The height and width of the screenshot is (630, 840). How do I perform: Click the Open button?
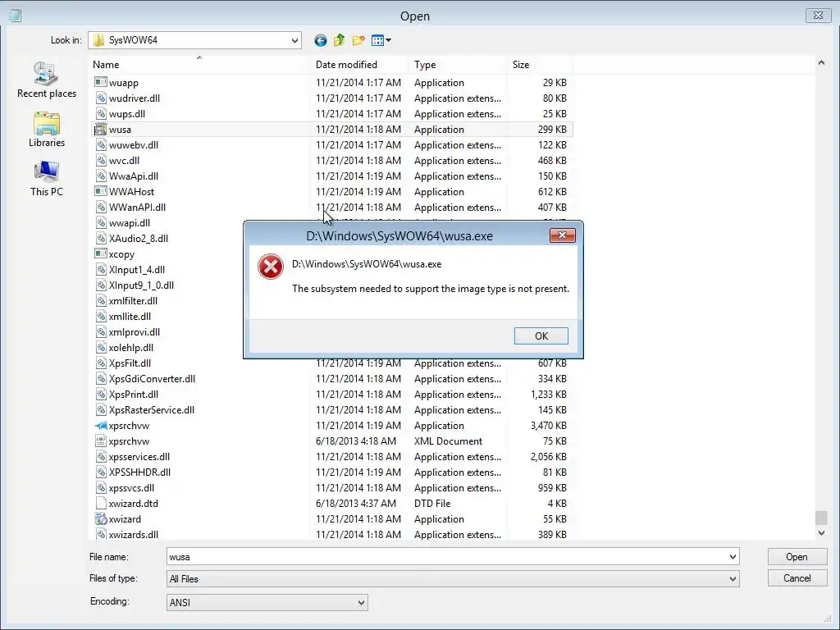coord(797,557)
